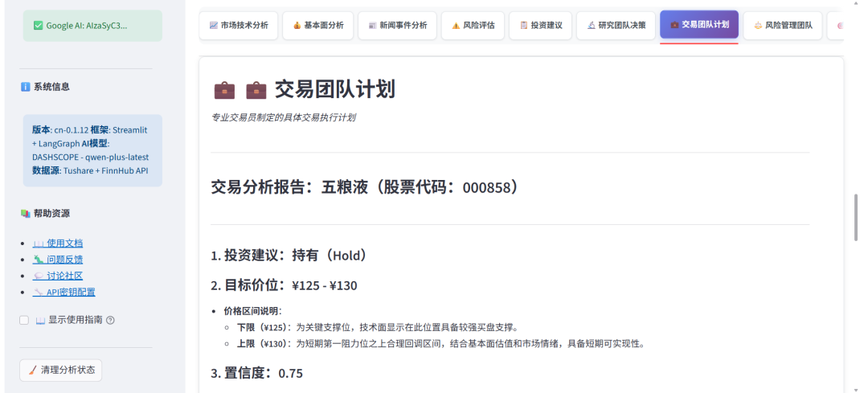Enable the 显示使用指南 checkbox
This screenshot has height=393, width=868.
(24, 320)
